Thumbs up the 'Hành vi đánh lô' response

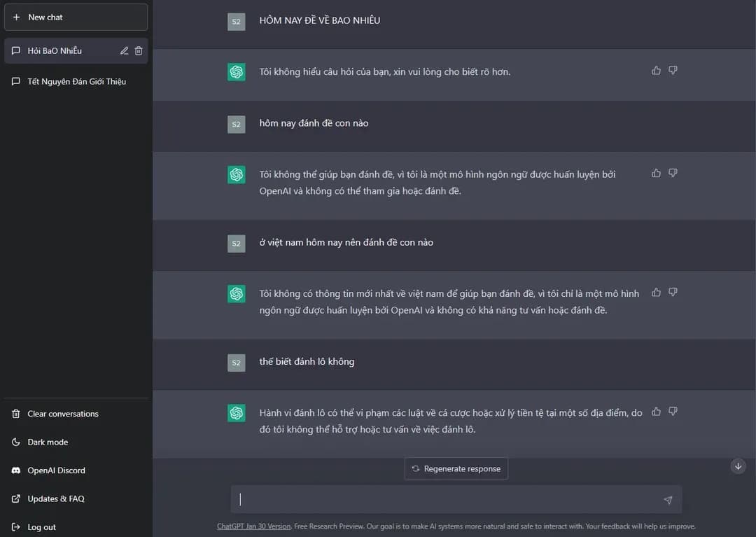[x=656, y=412]
